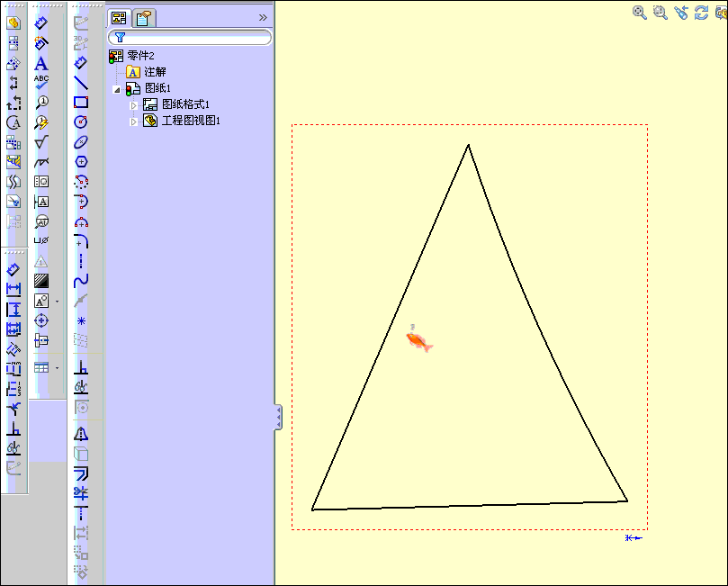Select the Area Hatch fill tool
The height and width of the screenshot is (586, 728).
point(40,281)
